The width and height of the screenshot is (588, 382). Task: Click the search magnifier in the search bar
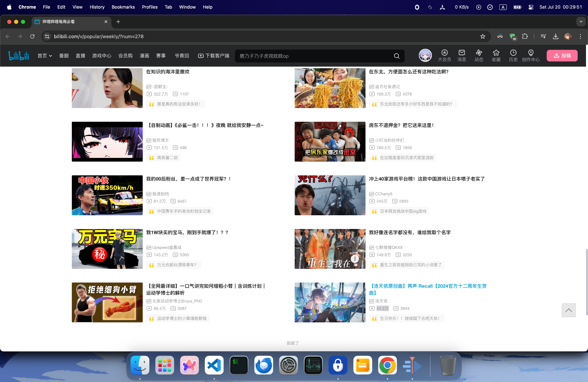pyautogui.click(x=396, y=56)
